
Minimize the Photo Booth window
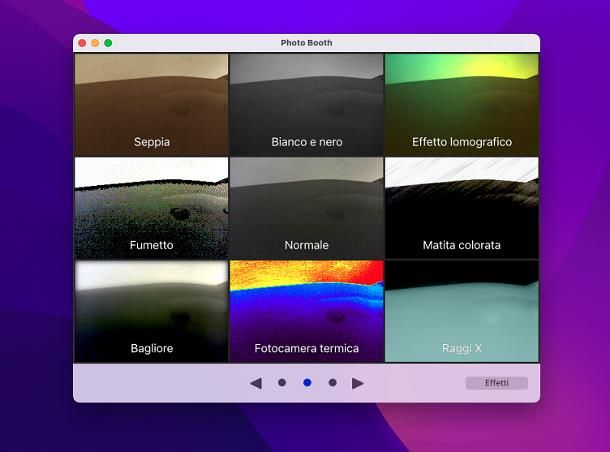point(95,43)
